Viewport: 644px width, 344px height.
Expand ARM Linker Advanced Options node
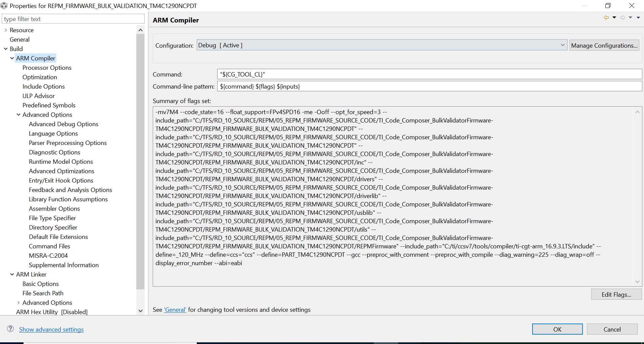pos(18,303)
